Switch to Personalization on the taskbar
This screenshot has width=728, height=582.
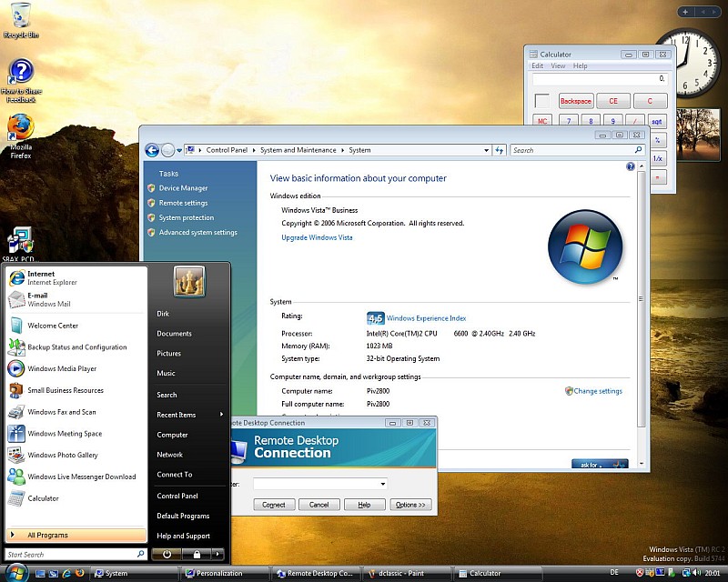[224, 573]
